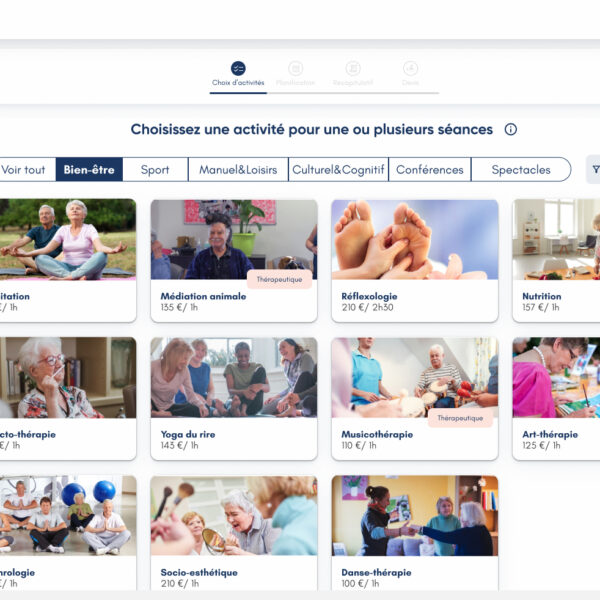Open the Manuel&Loisirs category tab
This screenshot has height=600, width=600.
[x=238, y=169]
